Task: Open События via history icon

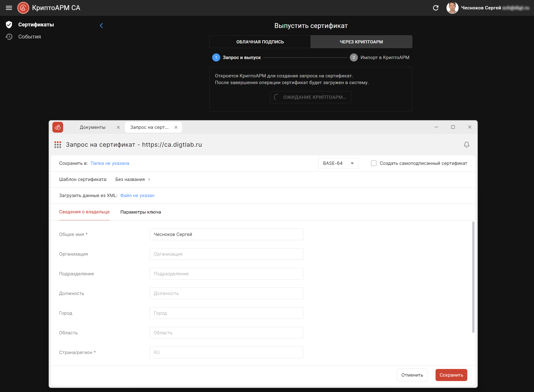Action: (x=9, y=36)
